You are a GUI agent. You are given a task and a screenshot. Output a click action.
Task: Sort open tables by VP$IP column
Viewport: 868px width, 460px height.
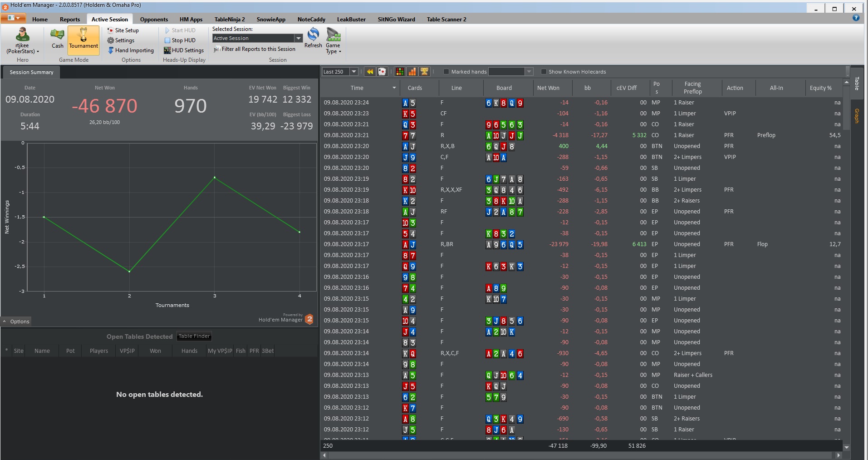click(127, 351)
